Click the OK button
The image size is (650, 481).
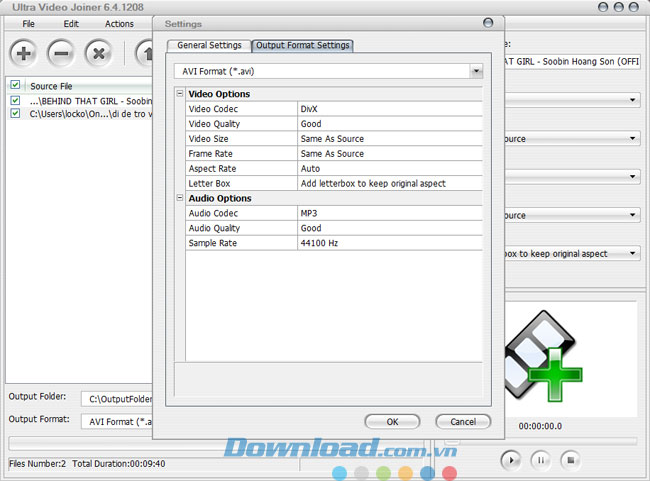click(392, 421)
